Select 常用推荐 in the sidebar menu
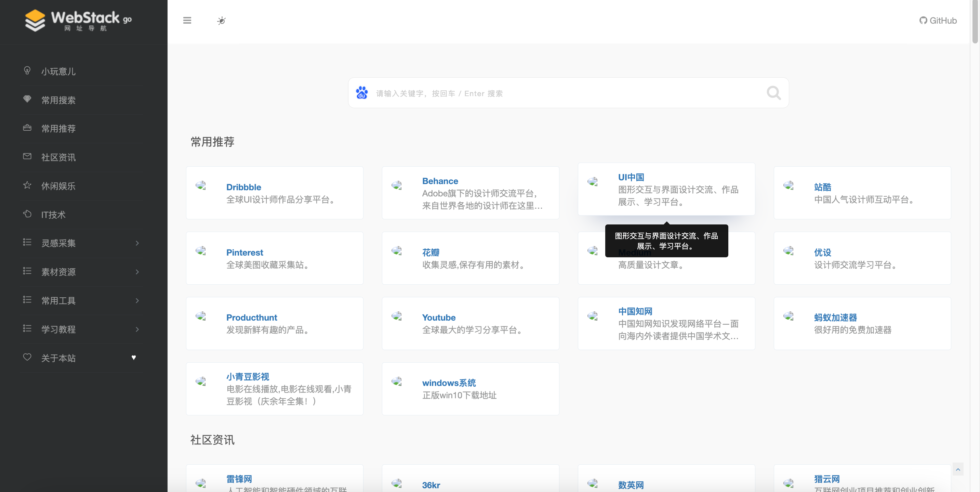980x492 pixels. [57, 128]
